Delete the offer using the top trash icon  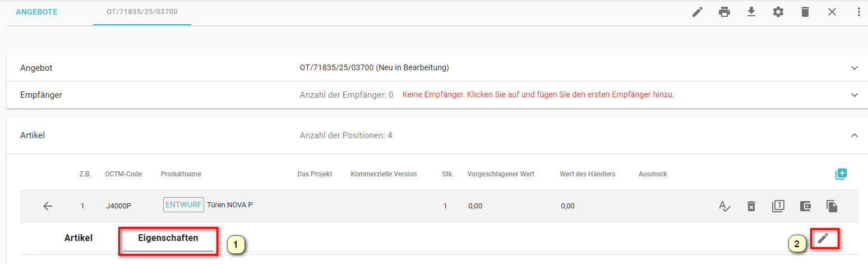click(x=805, y=12)
